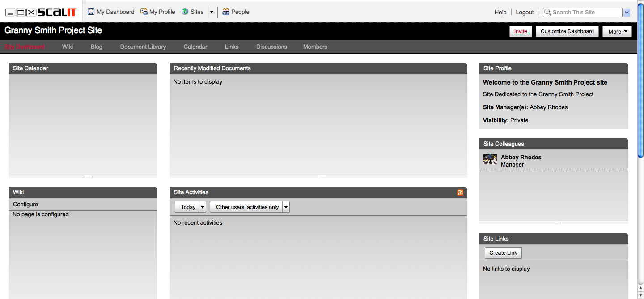Click the Site Calendar resize handle
The height and width of the screenshot is (299, 644).
tap(87, 176)
